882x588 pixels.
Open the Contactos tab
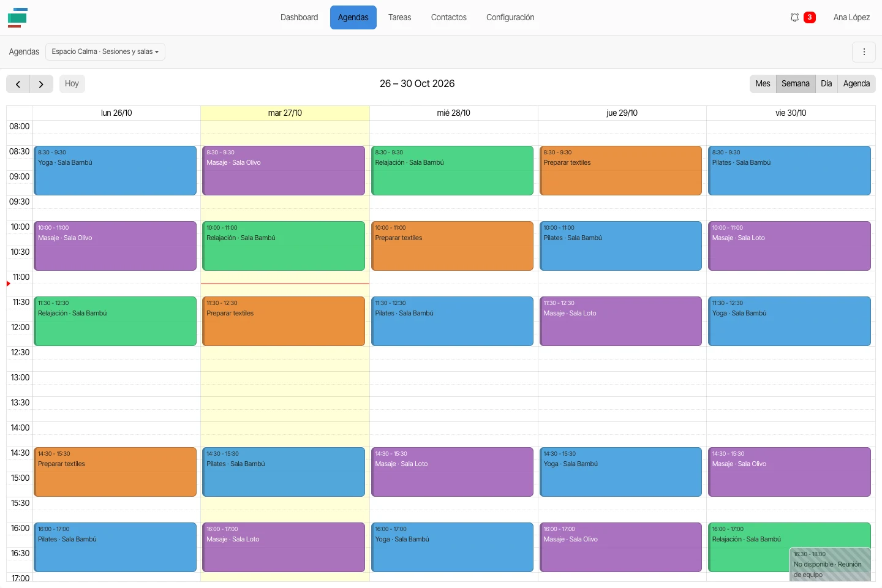pos(449,18)
